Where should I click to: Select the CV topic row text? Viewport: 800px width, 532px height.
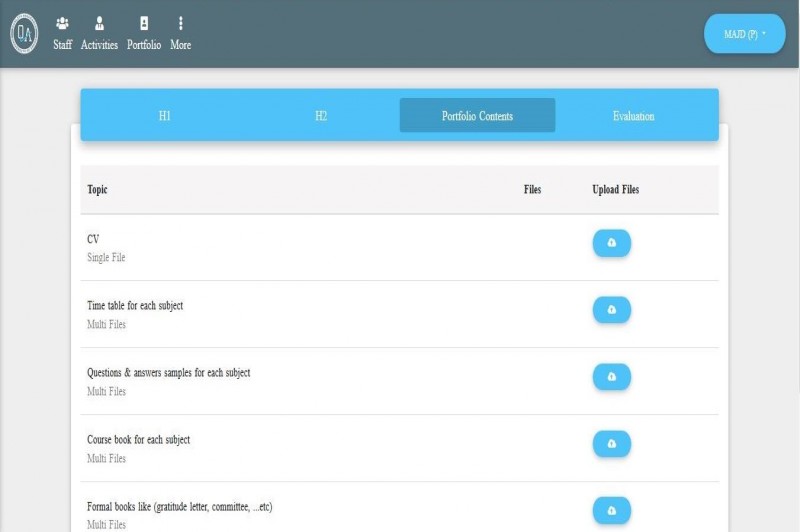[x=93, y=239]
